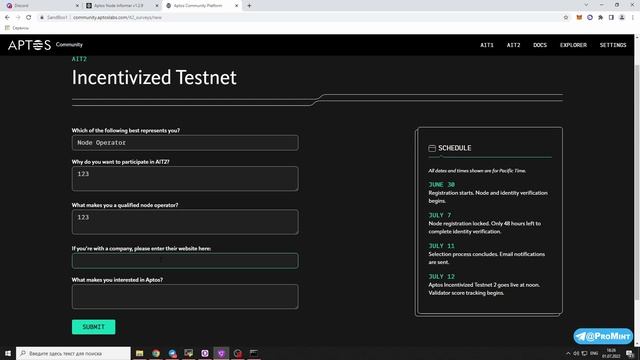Open the terminal app in taskbar
Image resolution: width=640 pixels, height=360 pixels.
254,353
